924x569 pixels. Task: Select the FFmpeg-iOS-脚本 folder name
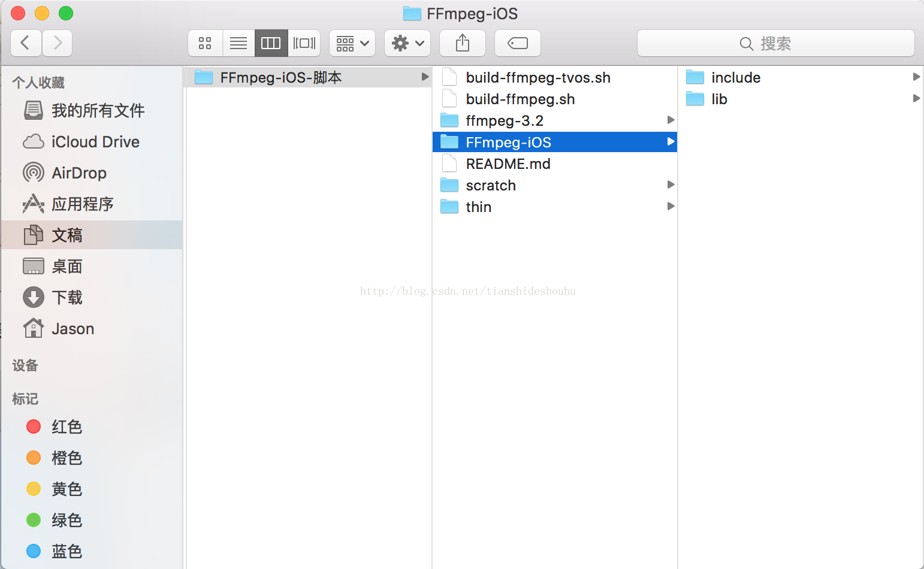coord(281,77)
